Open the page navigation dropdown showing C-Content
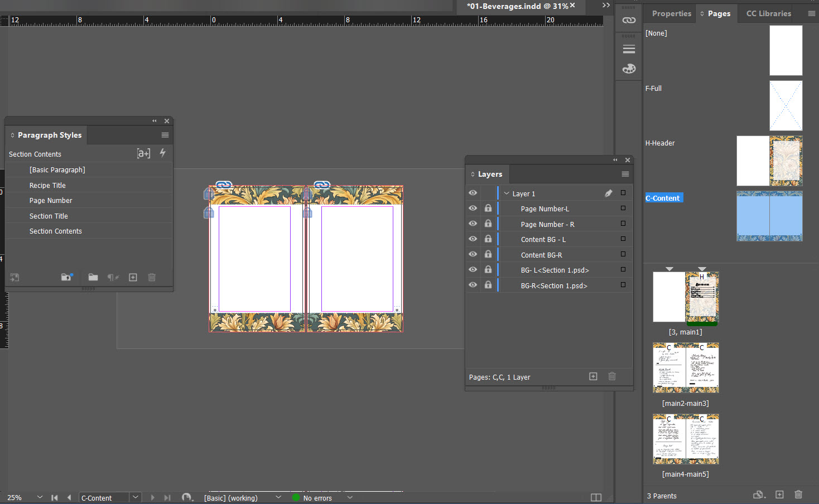The width and height of the screenshot is (819, 504). [135, 497]
